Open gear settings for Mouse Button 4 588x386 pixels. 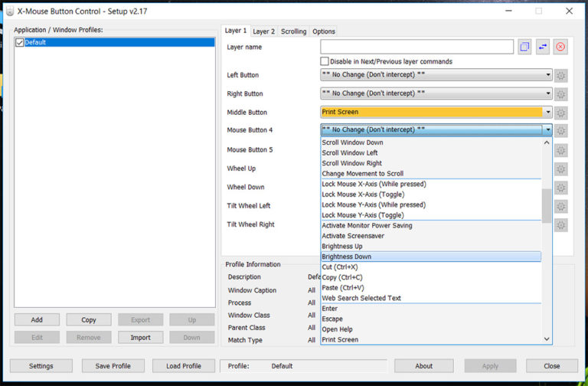[x=560, y=130]
